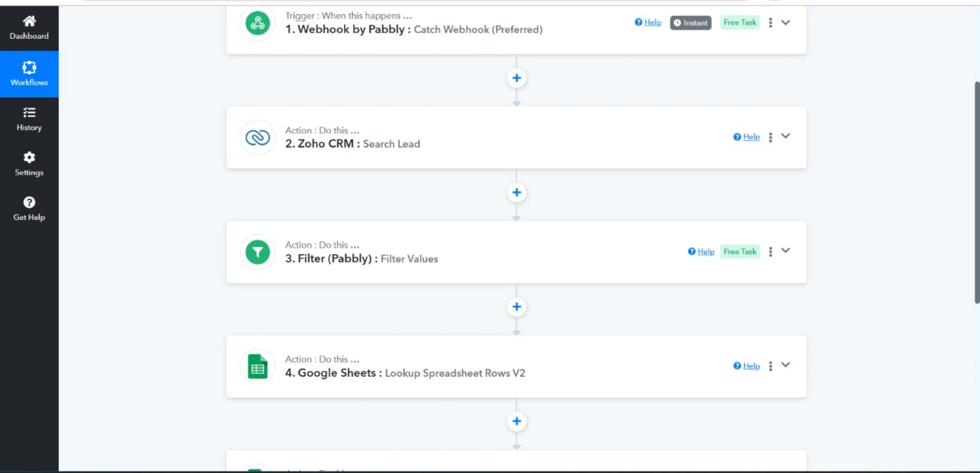Expand the Filter (Pabbly) step chevron
The width and height of the screenshot is (980, 473).
[x=786, y=251]
